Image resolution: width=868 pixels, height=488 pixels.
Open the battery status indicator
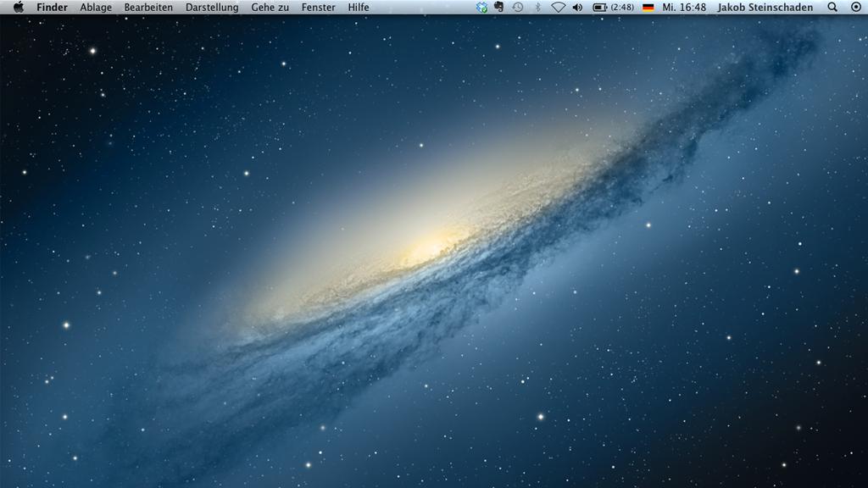click(x=612, y=7)
